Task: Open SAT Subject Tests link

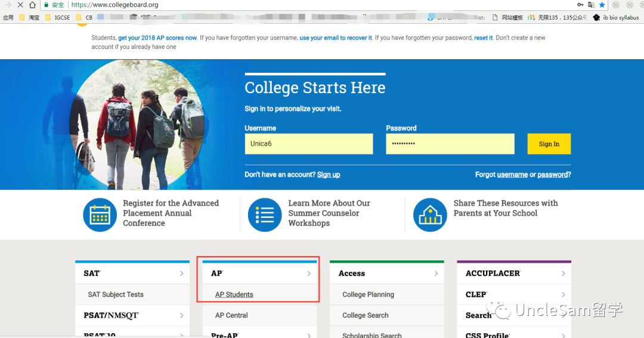Action: tap(116, 294)
